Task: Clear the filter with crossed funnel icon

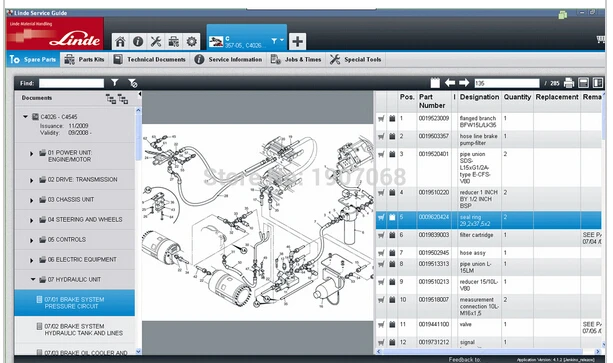Action: coord(133,83)
